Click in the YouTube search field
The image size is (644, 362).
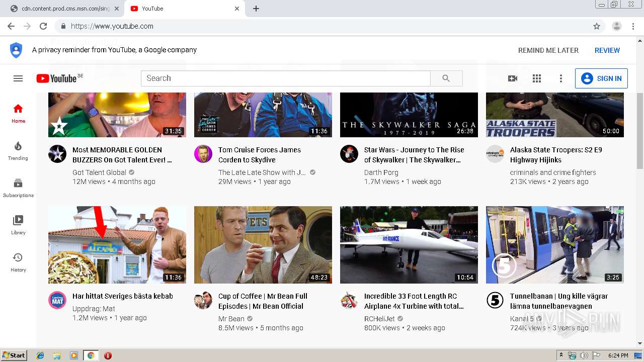coord(285,78)
